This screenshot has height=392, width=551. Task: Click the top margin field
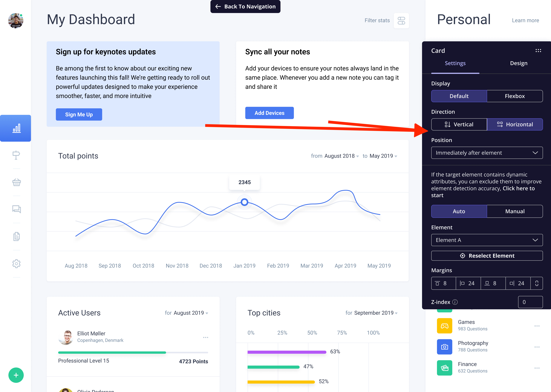(444, 283)
